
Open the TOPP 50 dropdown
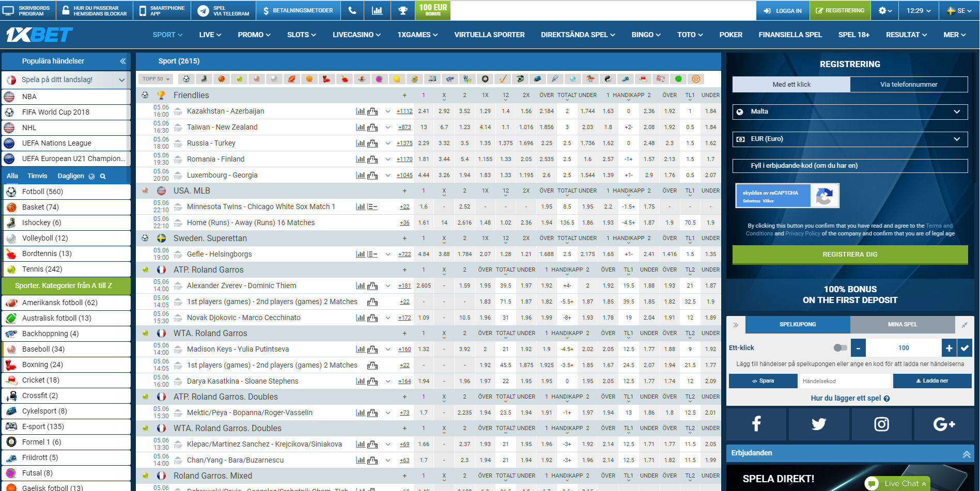(x=156, y=79)
